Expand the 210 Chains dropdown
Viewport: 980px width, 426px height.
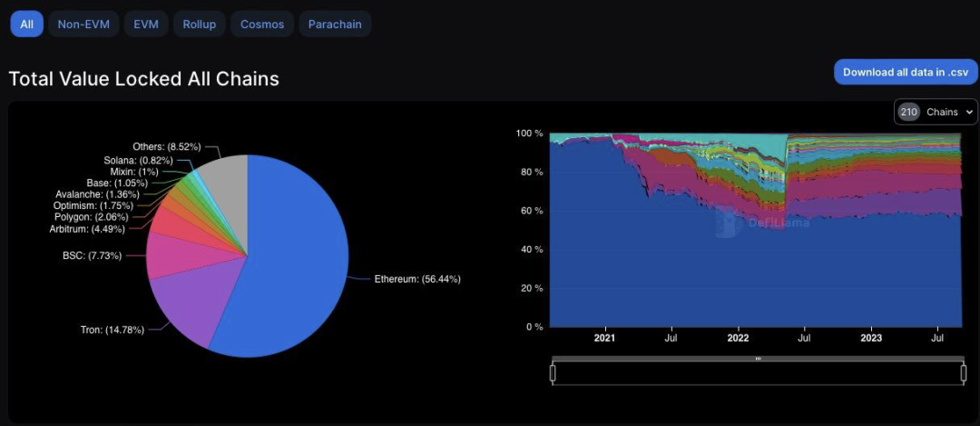(936, 112)
